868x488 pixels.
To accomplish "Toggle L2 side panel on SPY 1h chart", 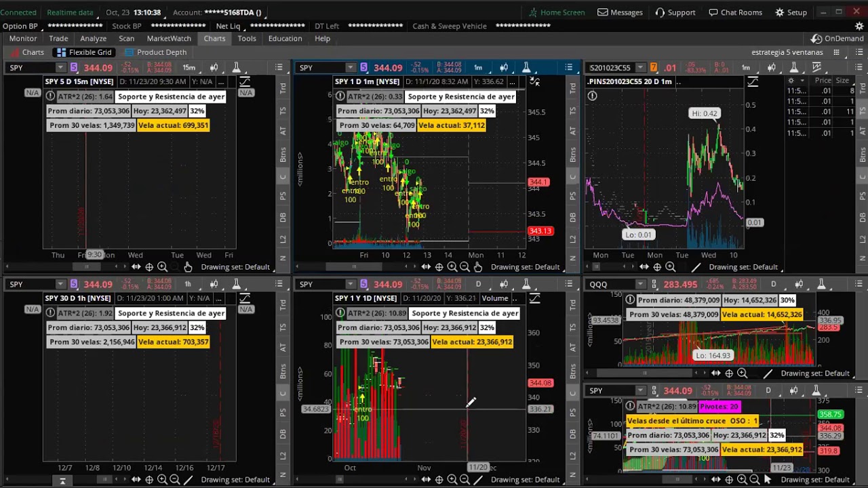I will [x=283, y=456].
